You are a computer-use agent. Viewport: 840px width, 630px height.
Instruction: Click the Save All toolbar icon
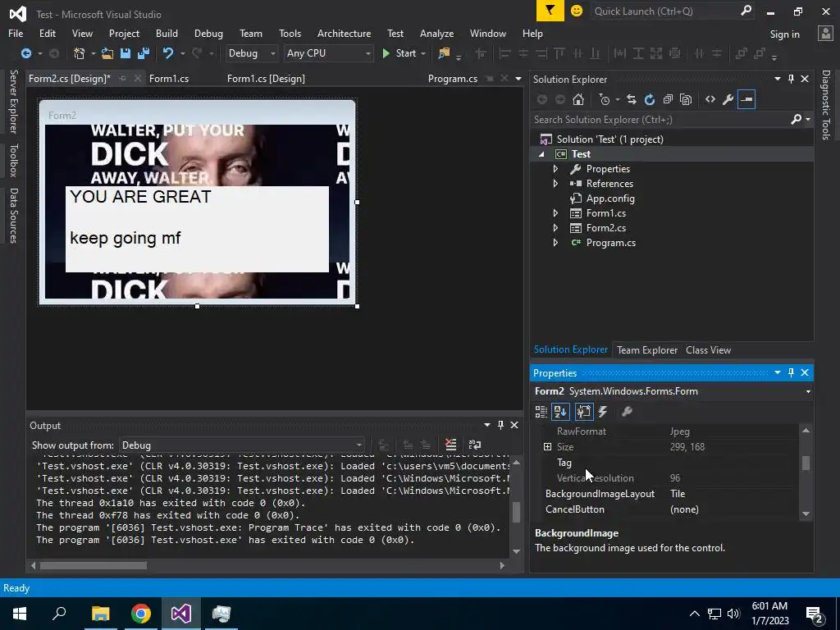tap(144, 53)
